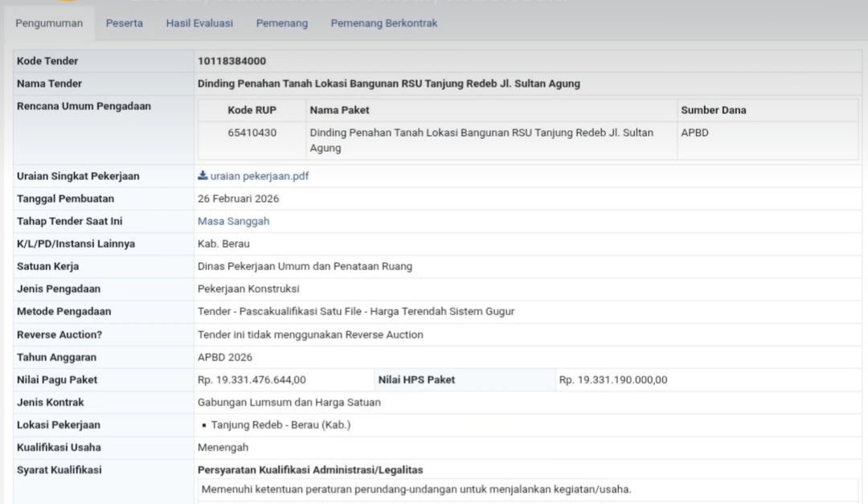Click the Persyaratan Kualifikasi Administrasi/Legalitas heading
This screenshot has height=504, width=868.
(310, 469)
